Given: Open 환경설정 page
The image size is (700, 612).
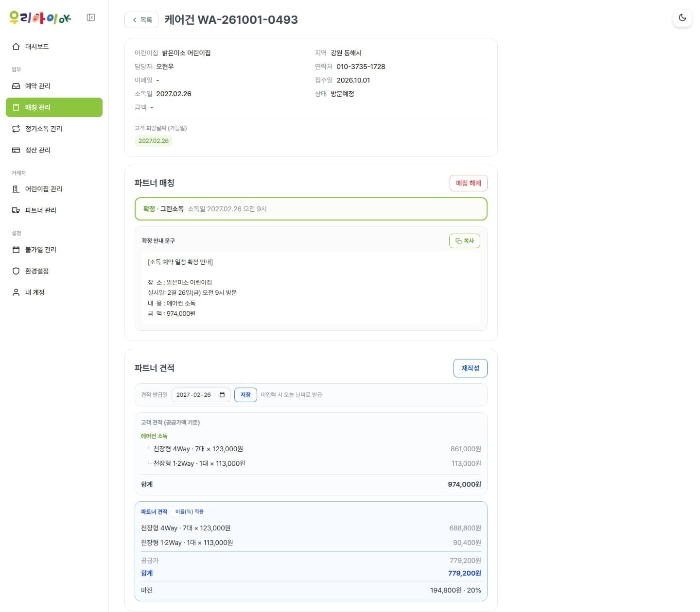Looking at the screenshot, I should click(54, 271).
